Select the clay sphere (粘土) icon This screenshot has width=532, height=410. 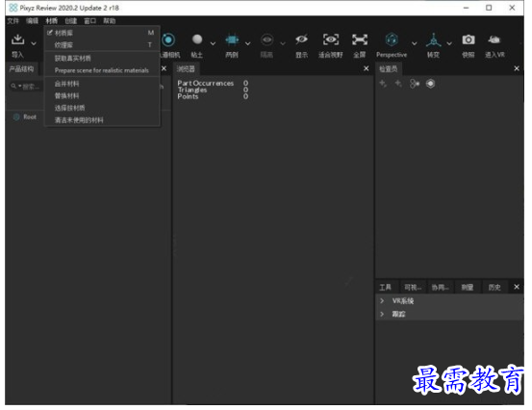click(197, 39)
